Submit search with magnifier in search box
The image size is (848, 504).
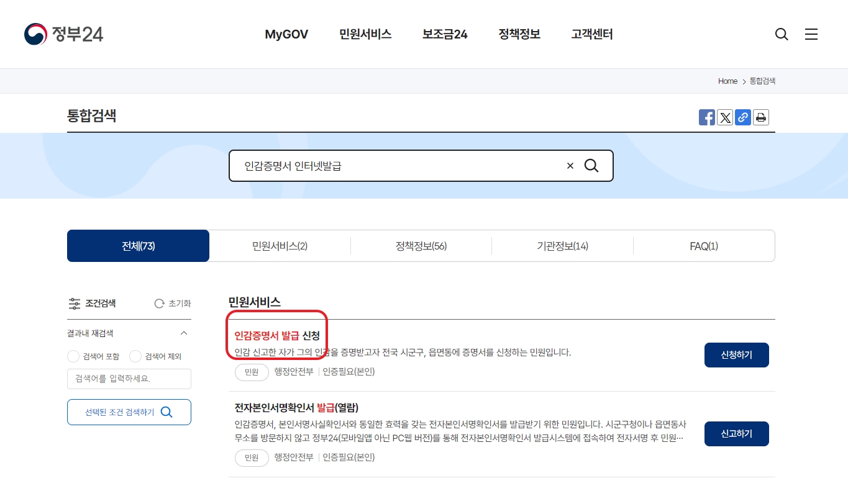[x=591, y=166]
